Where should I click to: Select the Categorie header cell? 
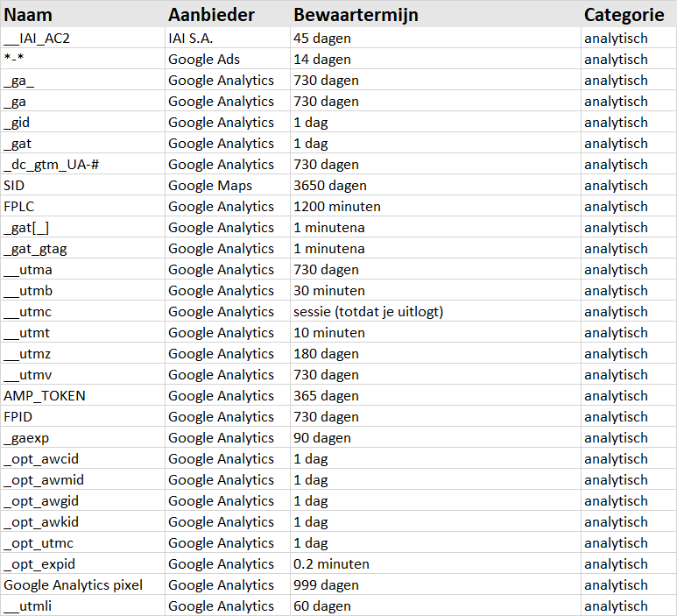click(x=624, y=15)
